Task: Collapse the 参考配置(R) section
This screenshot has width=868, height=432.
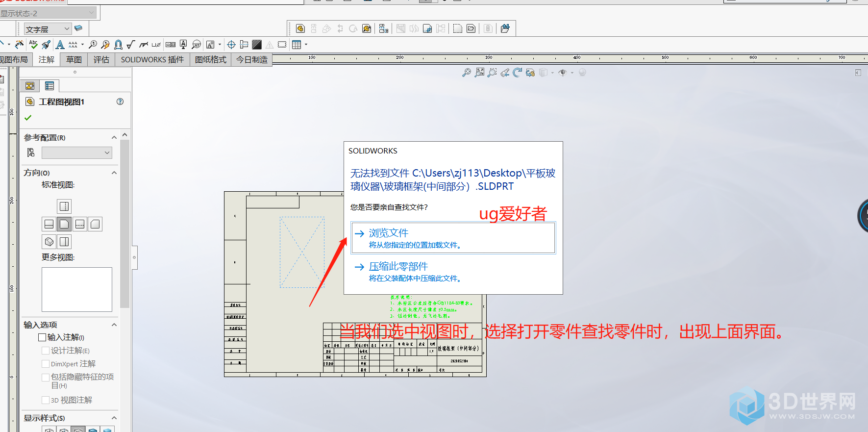Action: point(114,138)
